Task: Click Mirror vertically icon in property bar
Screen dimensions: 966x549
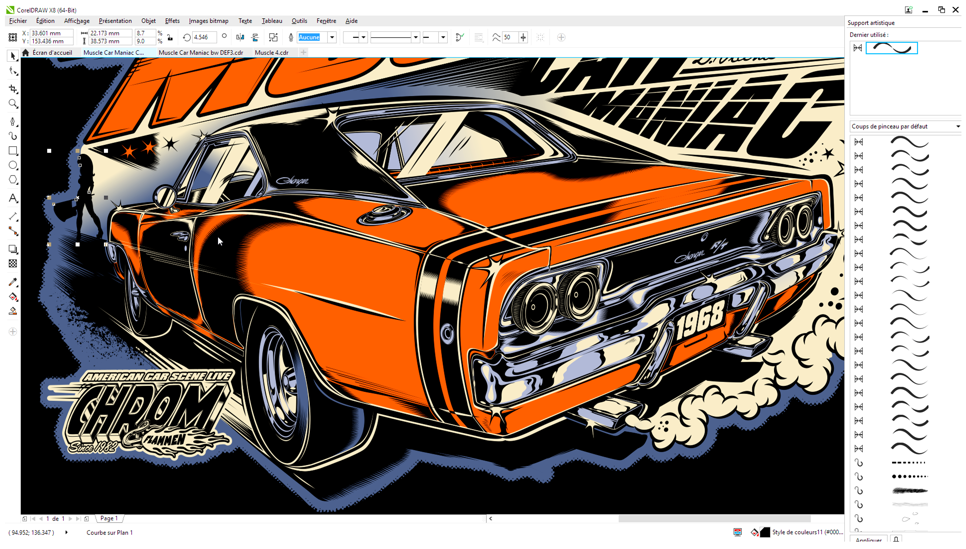Action: 254,38
